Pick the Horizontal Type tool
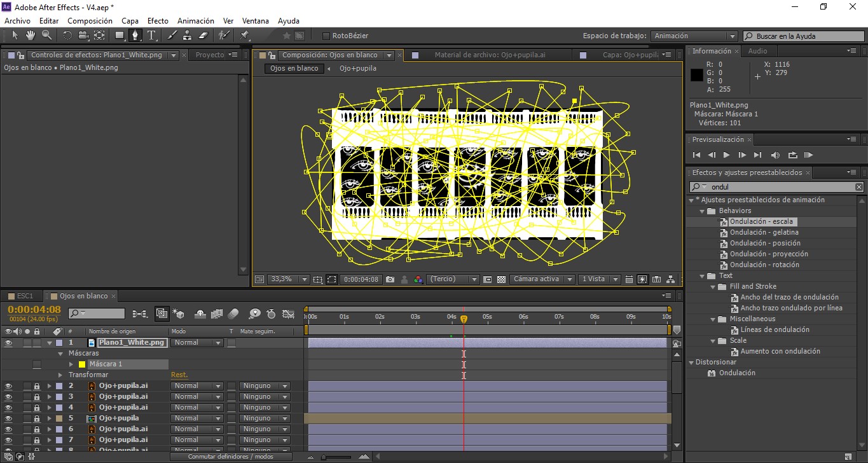Viewport: 868px width, 463px height. click(x=152, y=36)
